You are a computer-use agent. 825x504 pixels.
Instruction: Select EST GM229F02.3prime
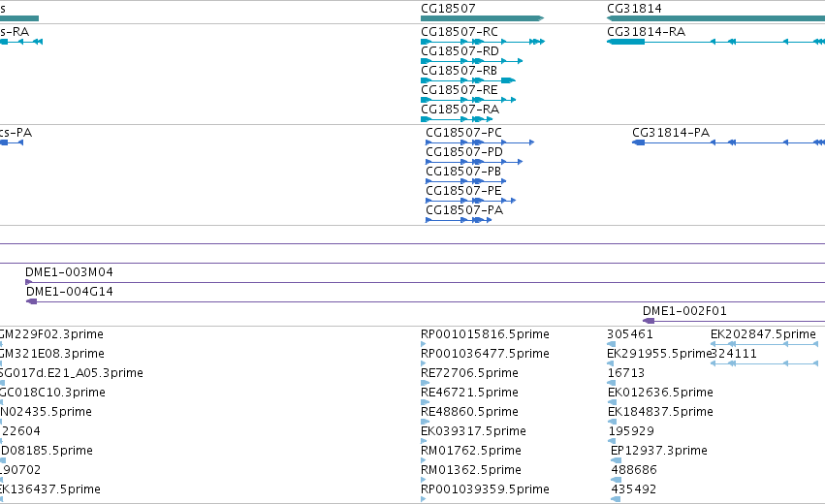tap(51, 334)
